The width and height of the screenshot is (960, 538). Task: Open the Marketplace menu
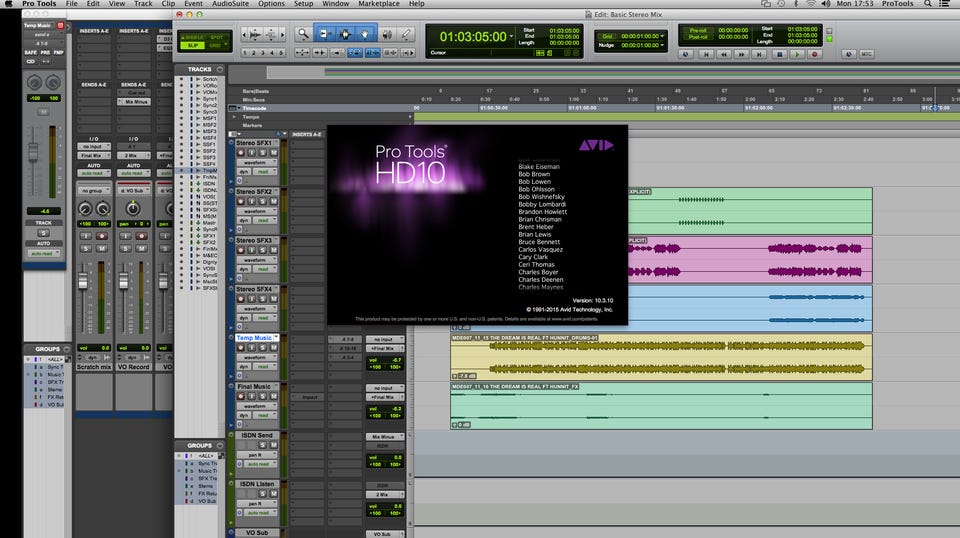(x=379, y=4)
